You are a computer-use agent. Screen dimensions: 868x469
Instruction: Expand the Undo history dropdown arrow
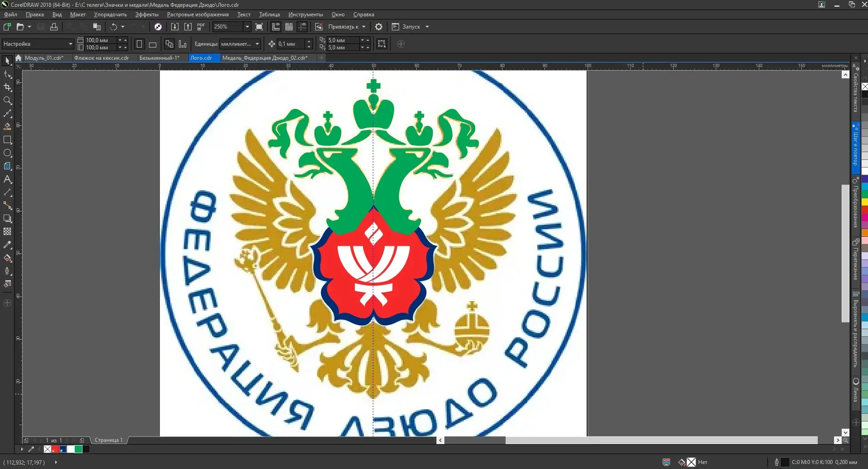[123, 27]
